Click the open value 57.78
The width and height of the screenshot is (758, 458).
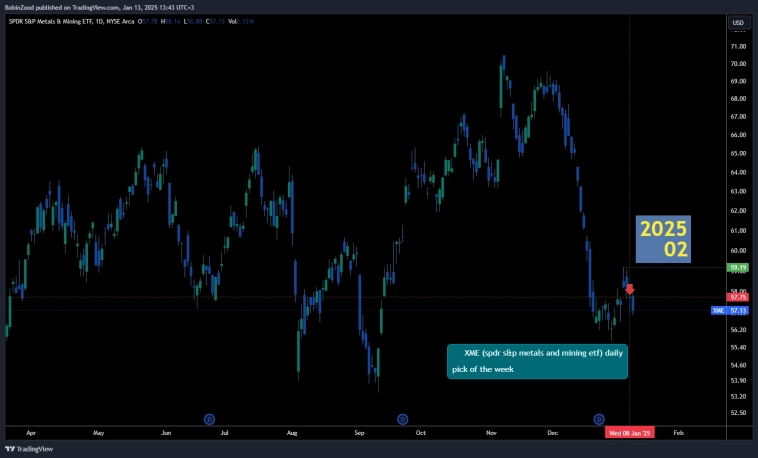point(148,21)
